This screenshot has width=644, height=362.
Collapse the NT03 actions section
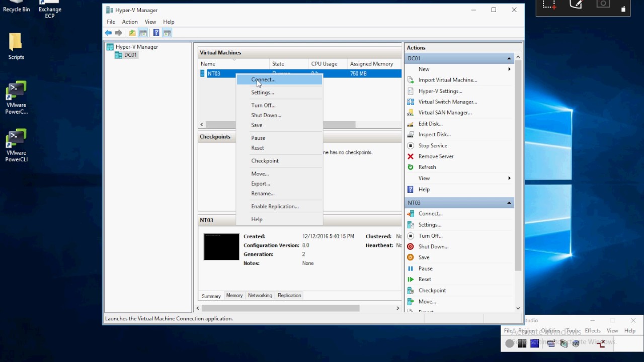click(x=509, y=203)
